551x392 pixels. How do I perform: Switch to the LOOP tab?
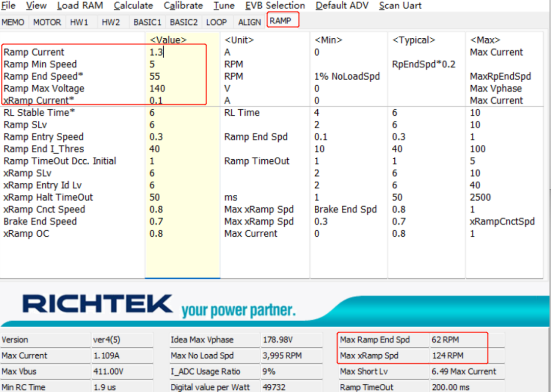(216, 22)
